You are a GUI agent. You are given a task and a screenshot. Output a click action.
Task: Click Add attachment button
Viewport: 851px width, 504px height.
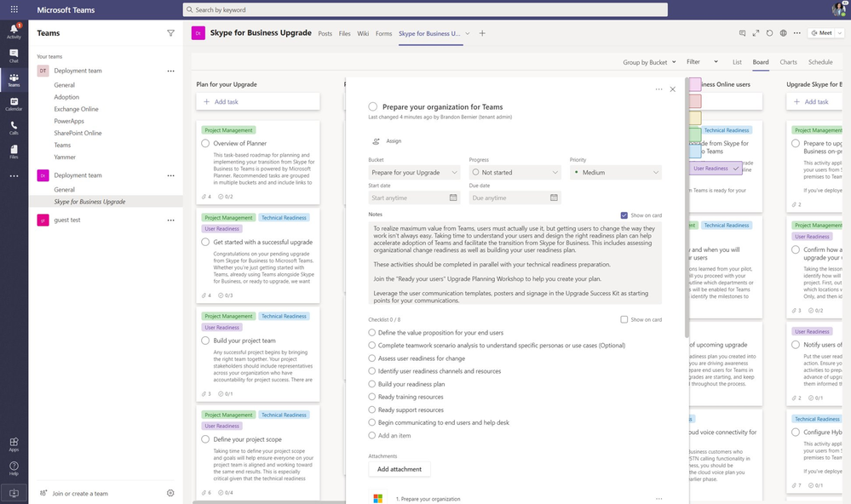(x=399, y=469)
